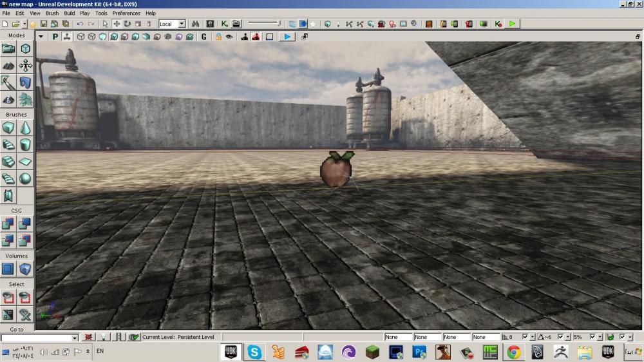Image resolution: width=644 pixels, height=362 pixels.
Task: Toggle Game View with G button
Action: pyautogui.click(x=204, y=37)
